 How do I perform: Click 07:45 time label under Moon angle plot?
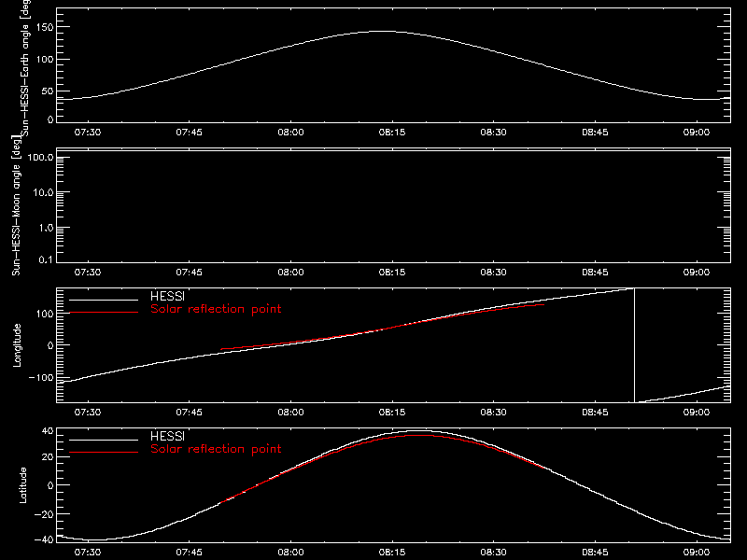[190, 273]
